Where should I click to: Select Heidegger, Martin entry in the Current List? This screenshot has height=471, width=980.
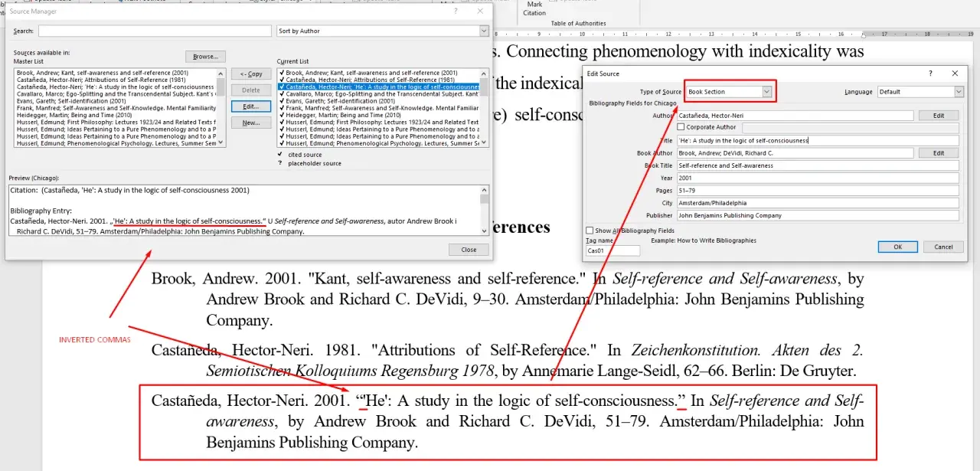point(378,115)
